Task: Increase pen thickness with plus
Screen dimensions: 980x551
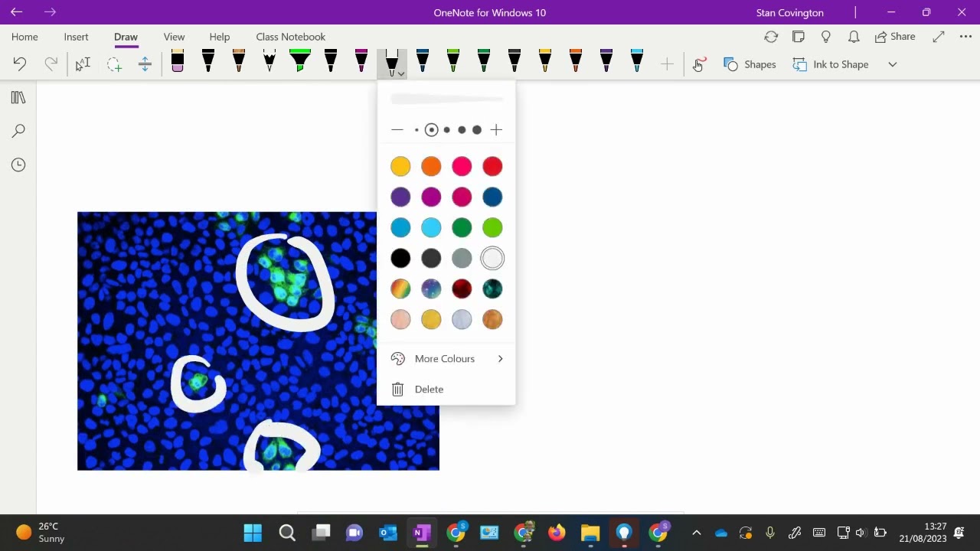Action: (x=496, y=130)
